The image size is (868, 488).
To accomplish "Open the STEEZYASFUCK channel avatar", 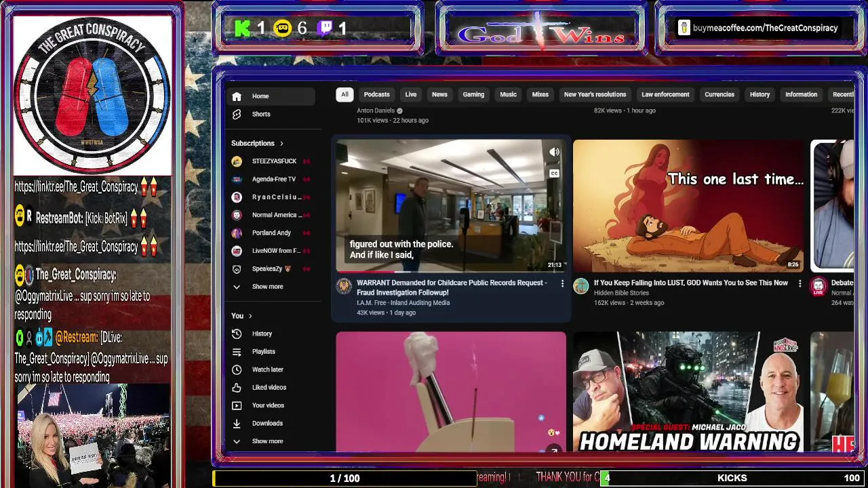I will click(237, 161).
